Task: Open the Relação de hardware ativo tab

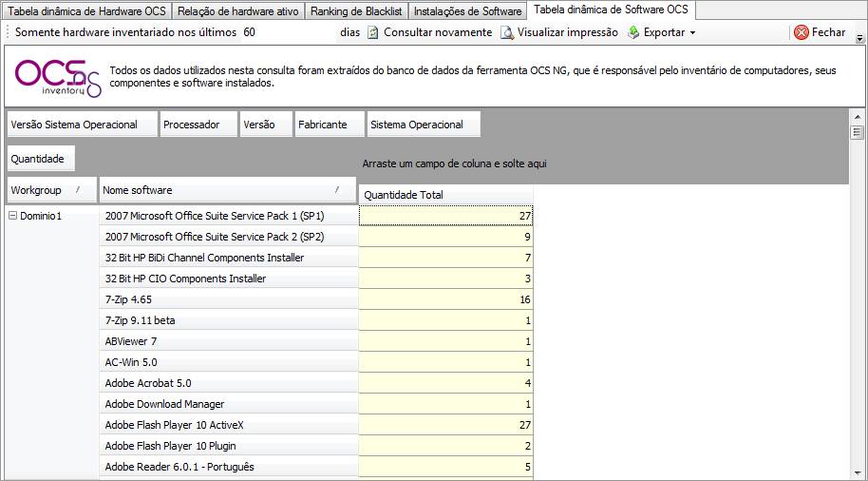Action: coord(238,11)
